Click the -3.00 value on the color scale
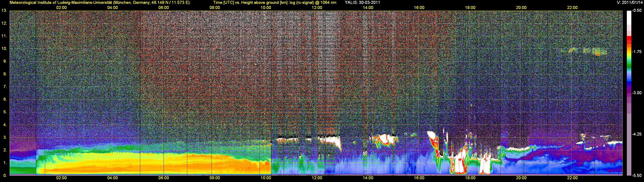This screenshot has height=182, width=644. pos(637,93)
